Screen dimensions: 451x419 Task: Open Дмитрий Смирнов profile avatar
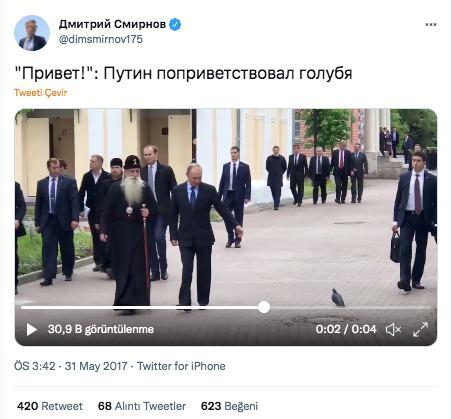click(x=32, y=33)
